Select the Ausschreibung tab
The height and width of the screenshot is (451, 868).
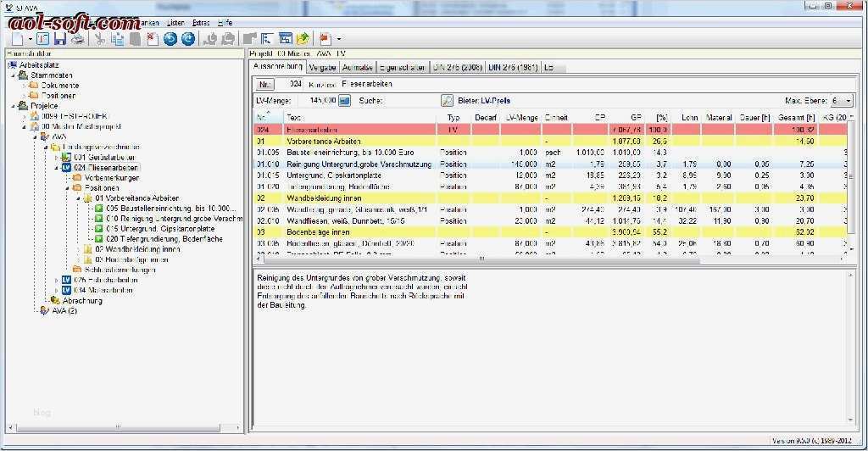(x=277, y=66)
